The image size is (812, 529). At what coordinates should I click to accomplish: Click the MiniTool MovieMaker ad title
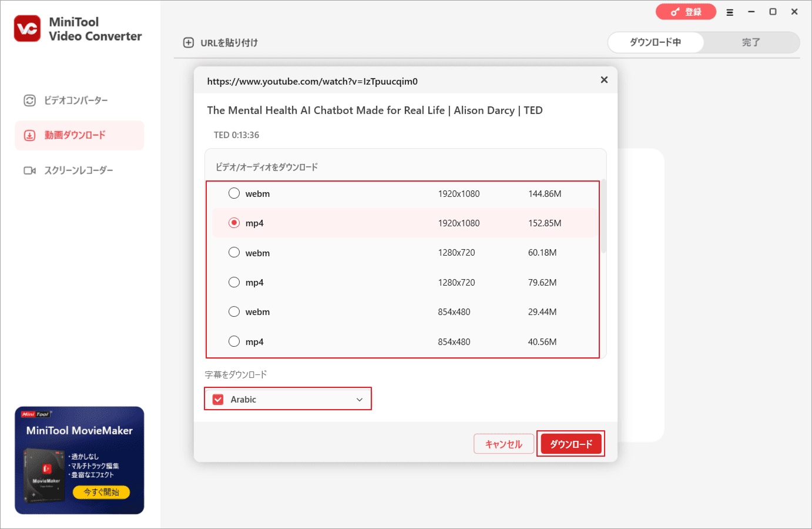point(79,431)
